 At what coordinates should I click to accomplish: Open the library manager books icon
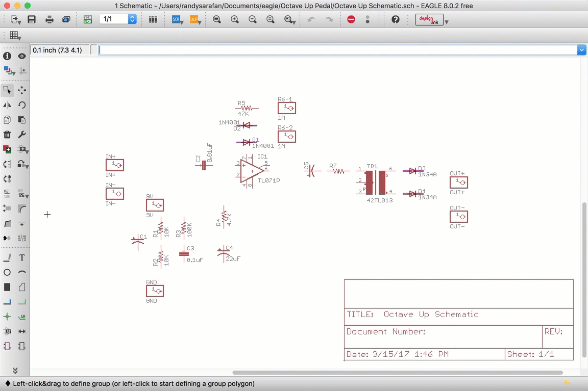(x=153, y=19)
